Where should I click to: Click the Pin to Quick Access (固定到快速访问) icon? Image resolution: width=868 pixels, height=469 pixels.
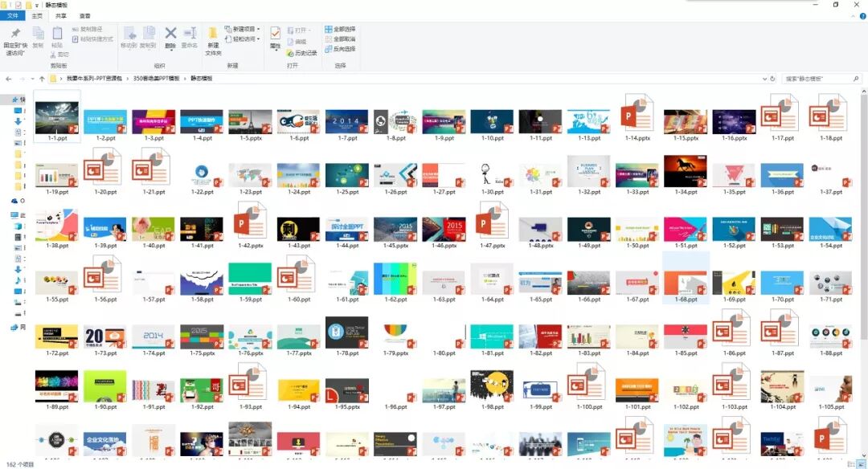[x=15, y=34]
